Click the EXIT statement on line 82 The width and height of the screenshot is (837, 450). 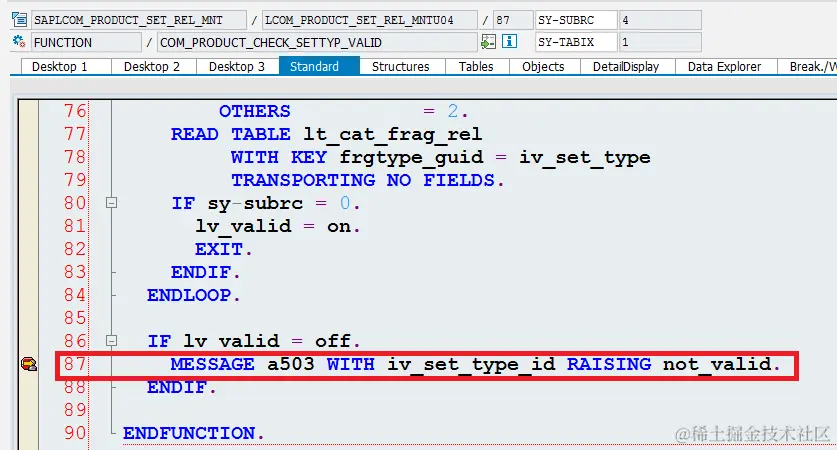[x=219, y=249]
